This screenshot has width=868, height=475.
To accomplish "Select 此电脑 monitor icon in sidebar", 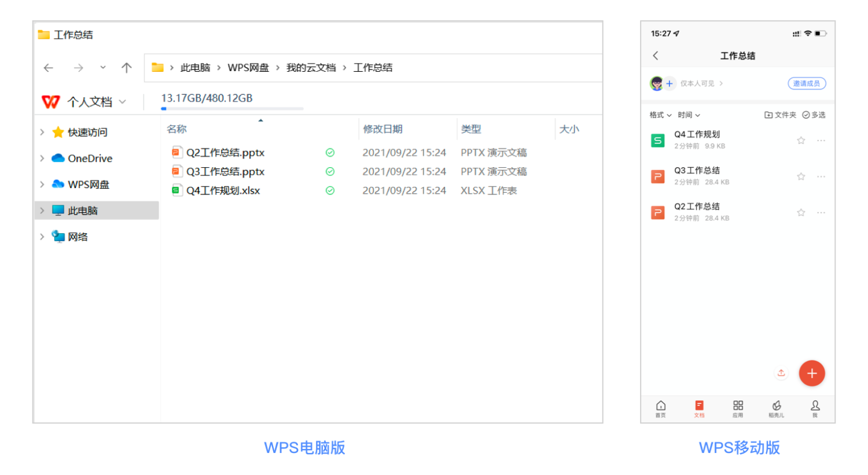I will coord(58,210).
